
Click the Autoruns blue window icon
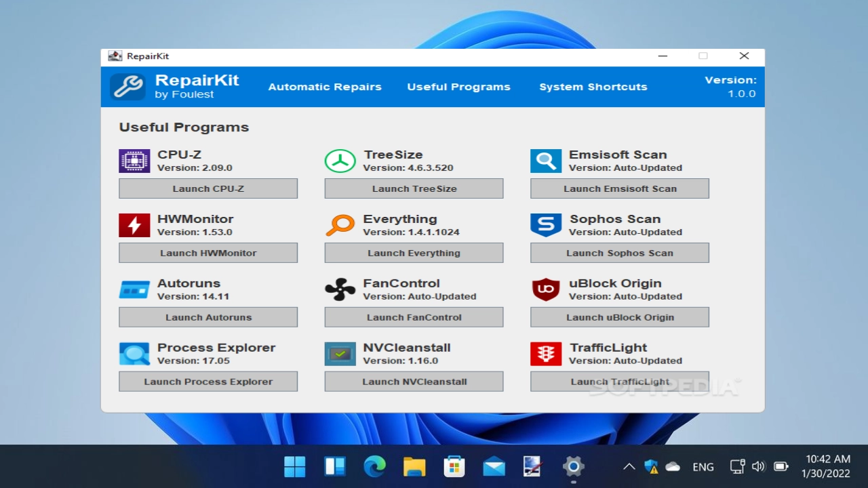[134, 289]
